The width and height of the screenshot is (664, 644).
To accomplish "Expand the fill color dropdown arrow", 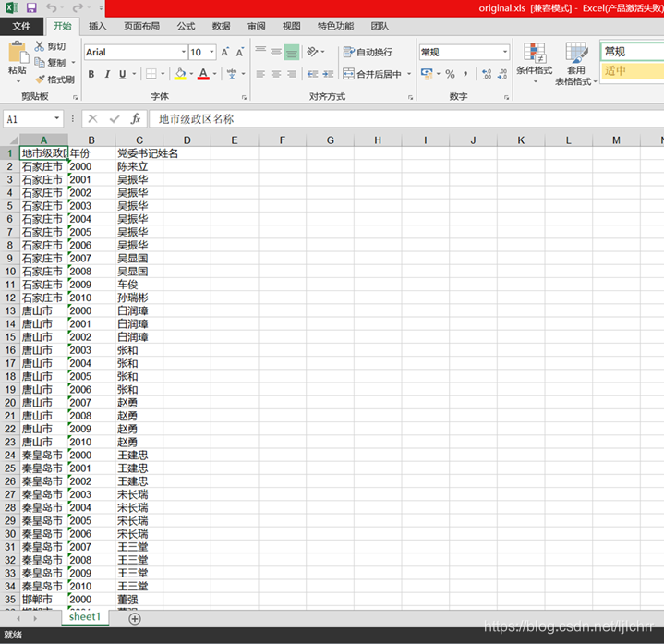I will 191,74.
